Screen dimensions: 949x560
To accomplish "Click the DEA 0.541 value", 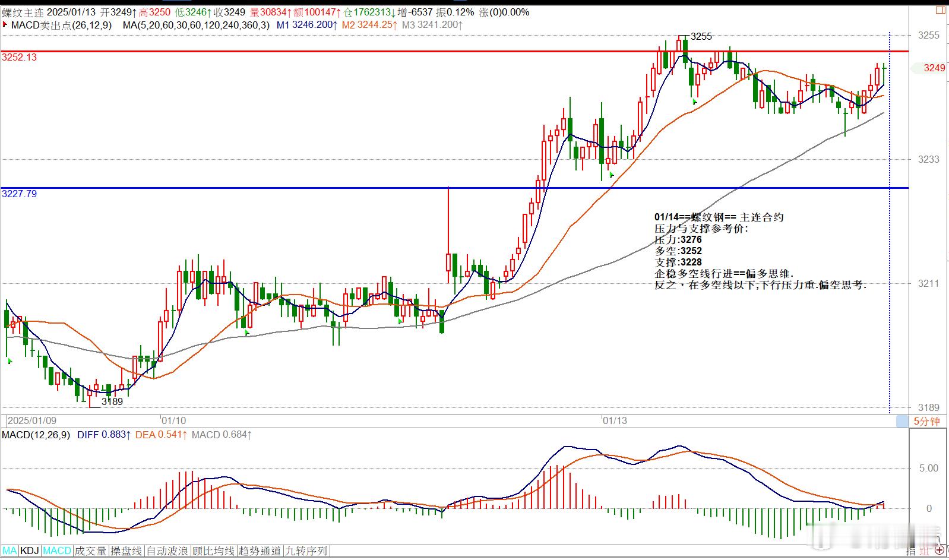I will pyautogui.click(x=162, y=435).
